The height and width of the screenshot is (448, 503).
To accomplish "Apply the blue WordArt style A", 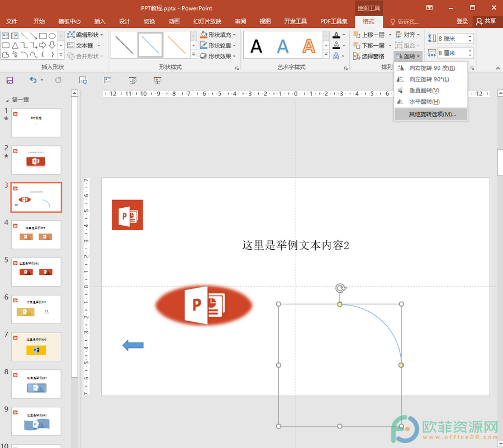I will 283,46.
